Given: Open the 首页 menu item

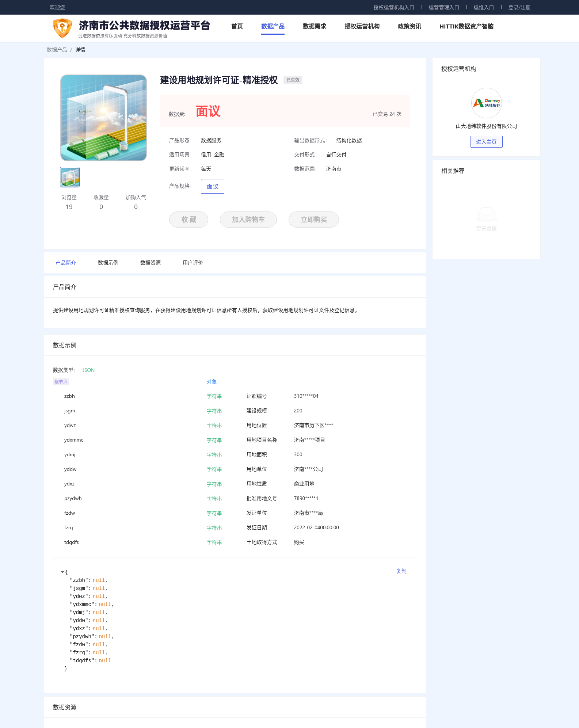Looking at the screenshot, I should point(237,26).
